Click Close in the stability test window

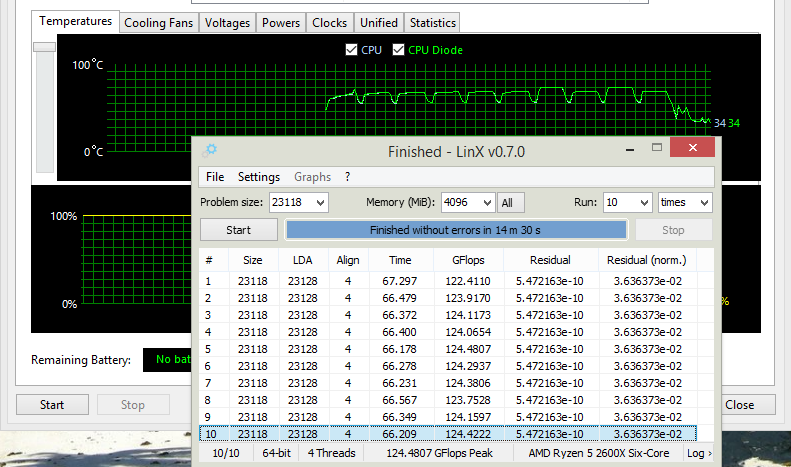pyautogui.click(x=740, y=404)
